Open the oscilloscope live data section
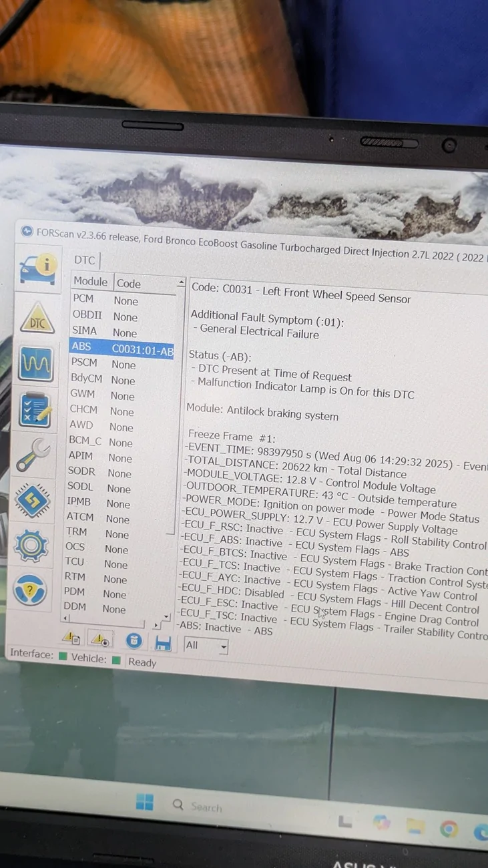 pos(35,364)
